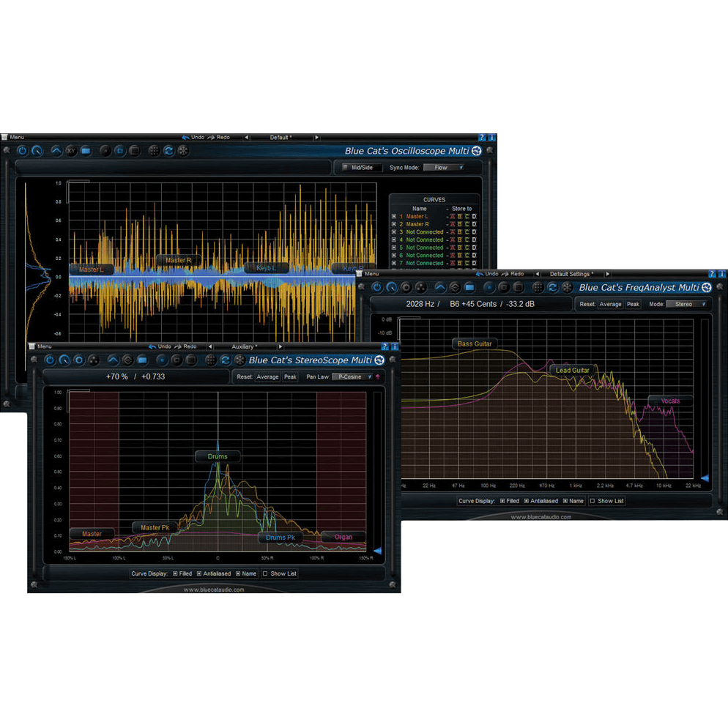728x728 pixels.
Task: Reset Average in the FreqAnalyst window
Action: 610,304
